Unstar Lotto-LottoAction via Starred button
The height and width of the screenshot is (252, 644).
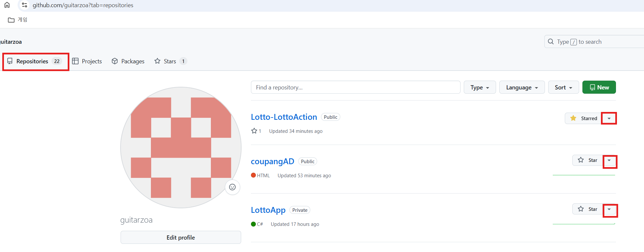[x=584, y=118]
